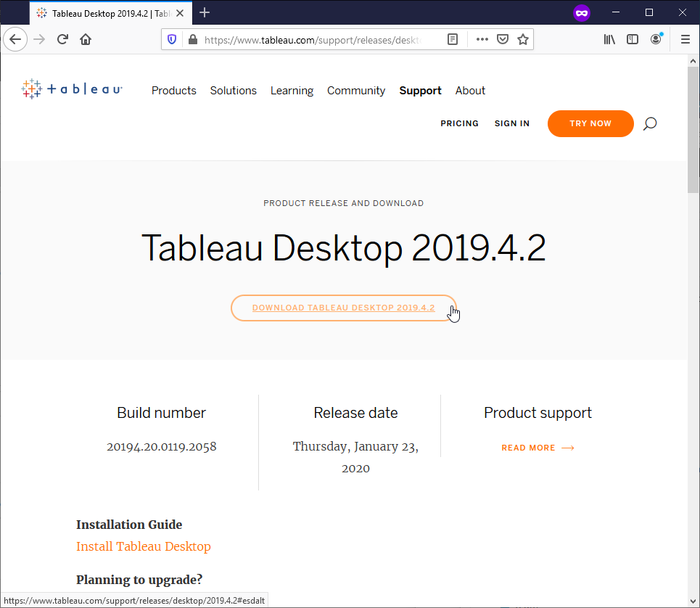Click the scrollbar down arrow
The width and height of the screenshot is (700, 608).
pos(693,601)
